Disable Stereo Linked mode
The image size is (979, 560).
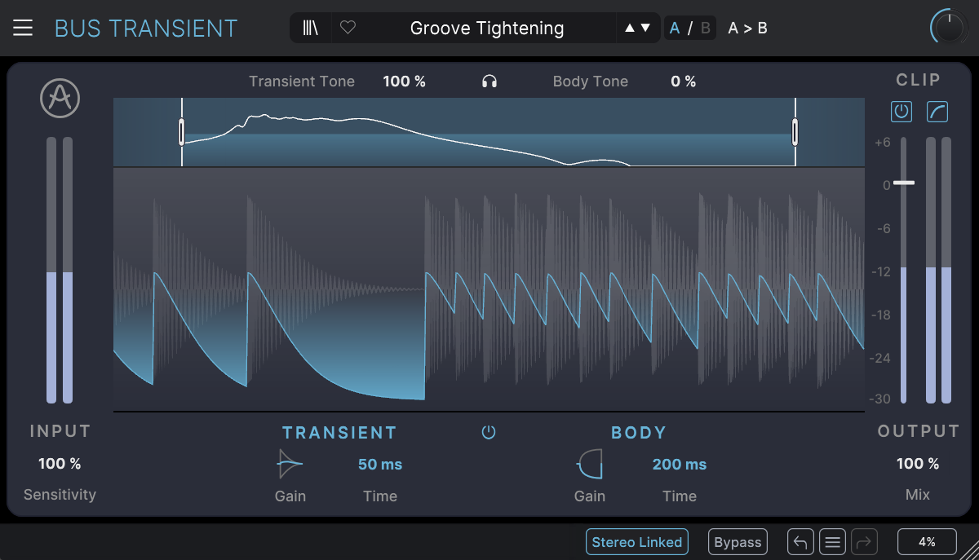(x=636, y=542)
